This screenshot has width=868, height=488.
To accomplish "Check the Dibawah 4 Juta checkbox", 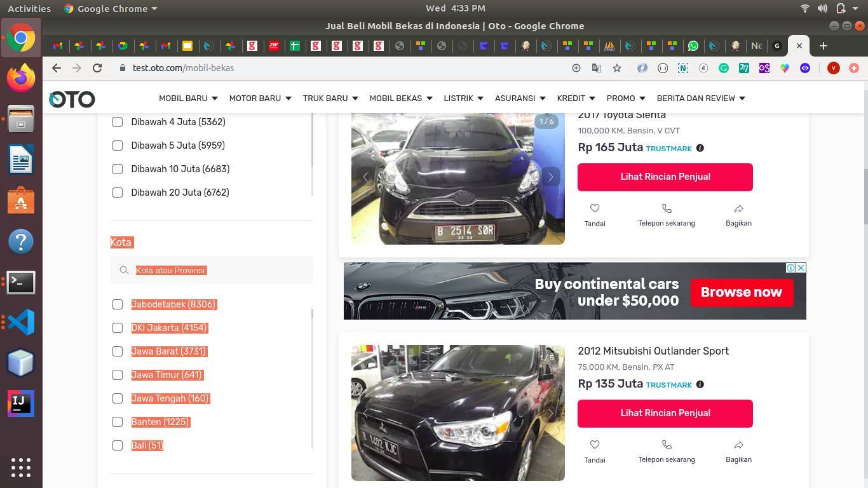I will (118, 122).
